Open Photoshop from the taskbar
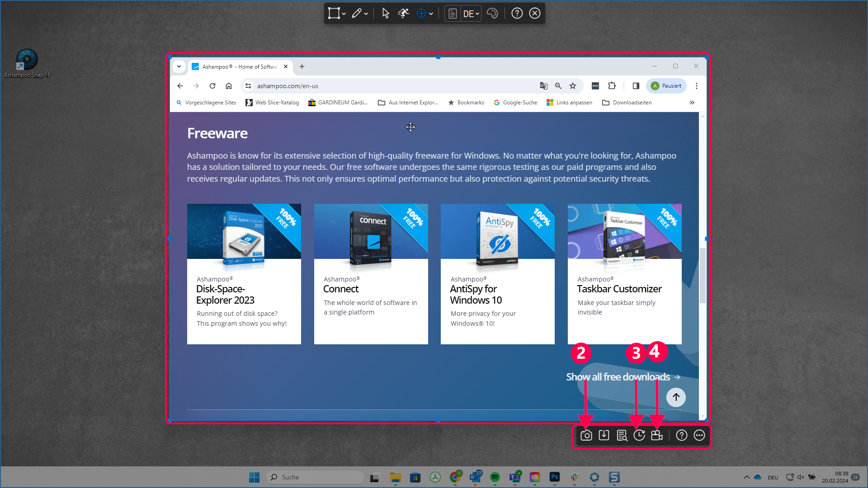The height and width of the screenshot is (488, 868). pos(555,477)
